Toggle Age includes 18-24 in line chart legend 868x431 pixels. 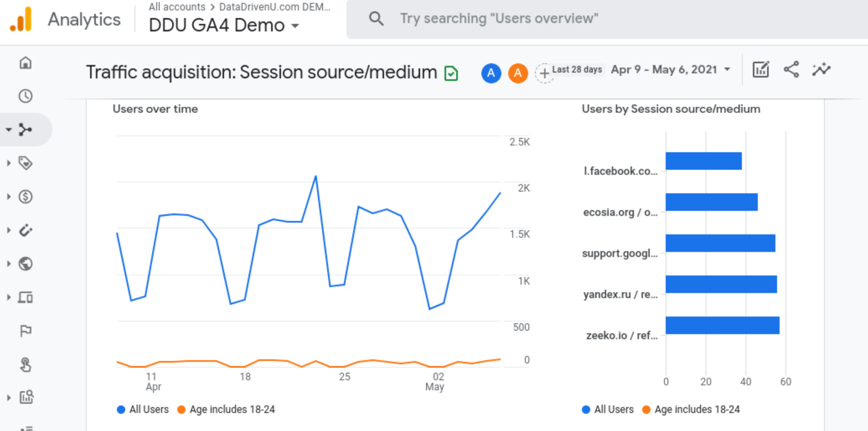[x=226, y=409]
